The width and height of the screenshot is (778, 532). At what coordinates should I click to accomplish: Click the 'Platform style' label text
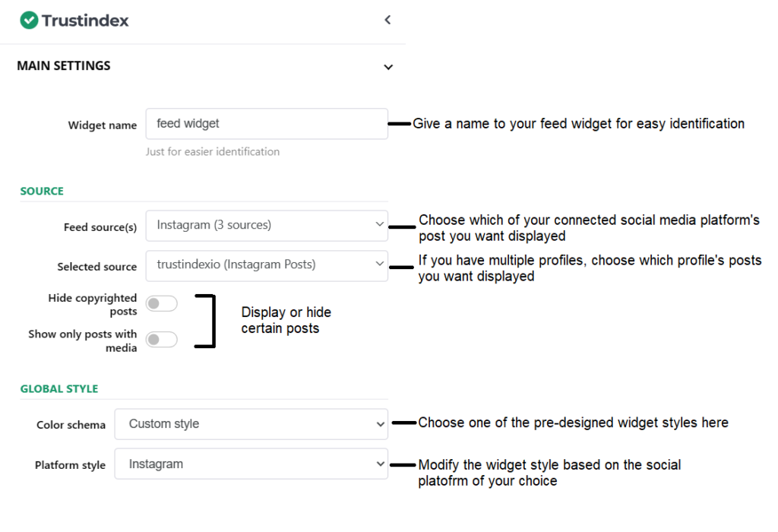[70, 465]
